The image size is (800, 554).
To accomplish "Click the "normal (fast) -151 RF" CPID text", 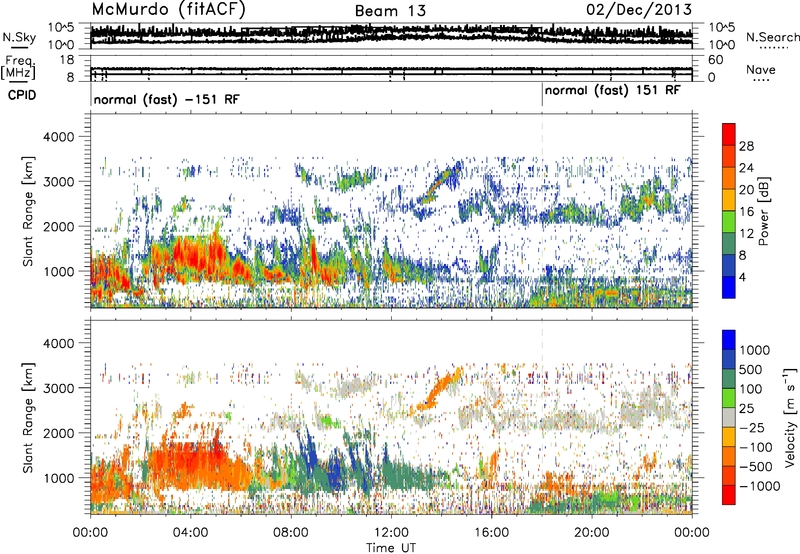I will [x=166, y=99].
